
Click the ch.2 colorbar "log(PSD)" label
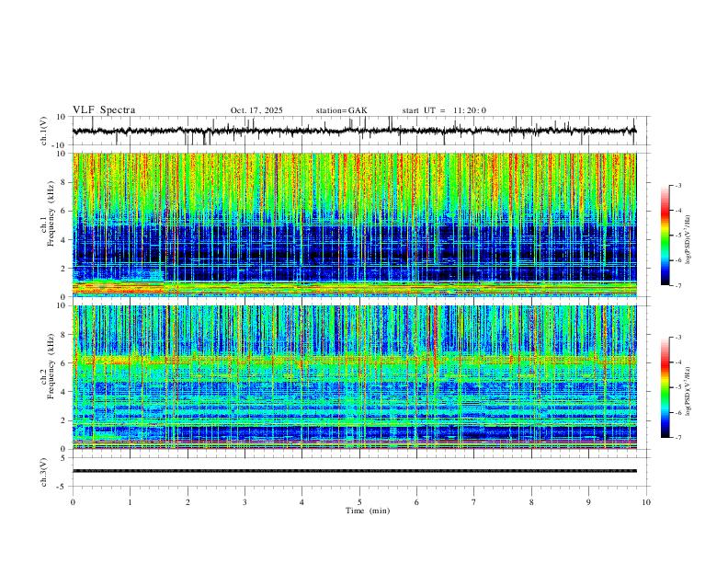point(688,392)
